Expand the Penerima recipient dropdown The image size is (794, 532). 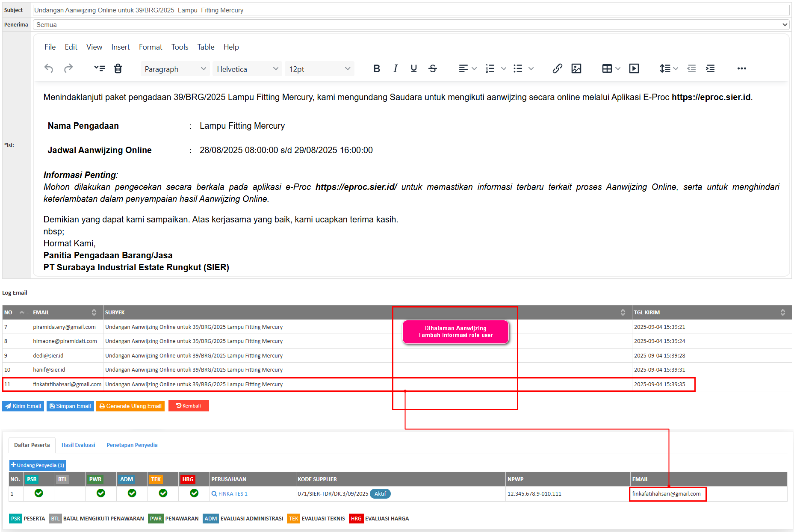411,25
